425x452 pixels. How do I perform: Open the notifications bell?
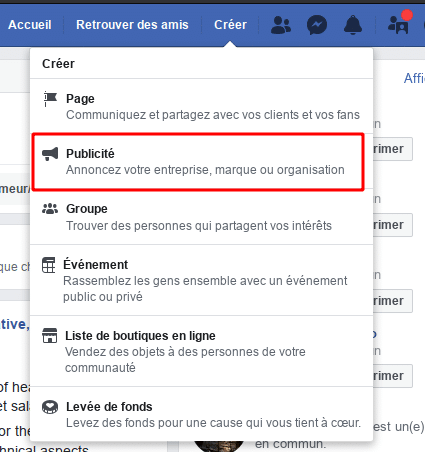click(353, 25)
